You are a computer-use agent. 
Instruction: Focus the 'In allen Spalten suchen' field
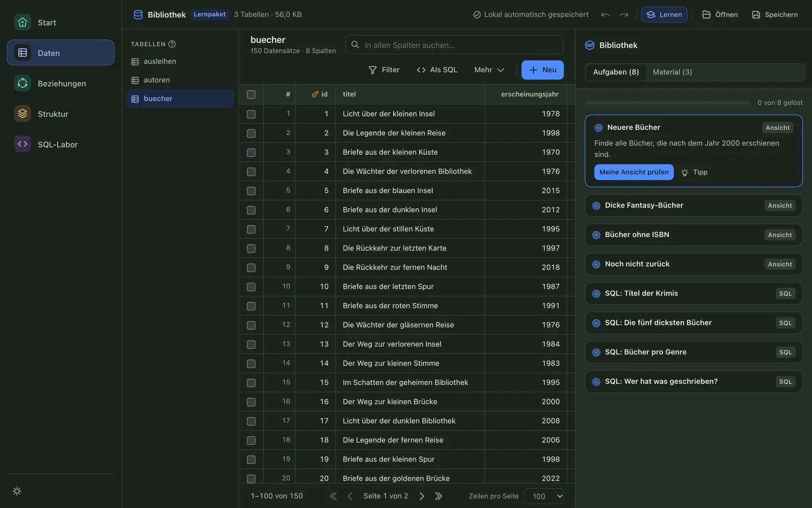point(454,45)
